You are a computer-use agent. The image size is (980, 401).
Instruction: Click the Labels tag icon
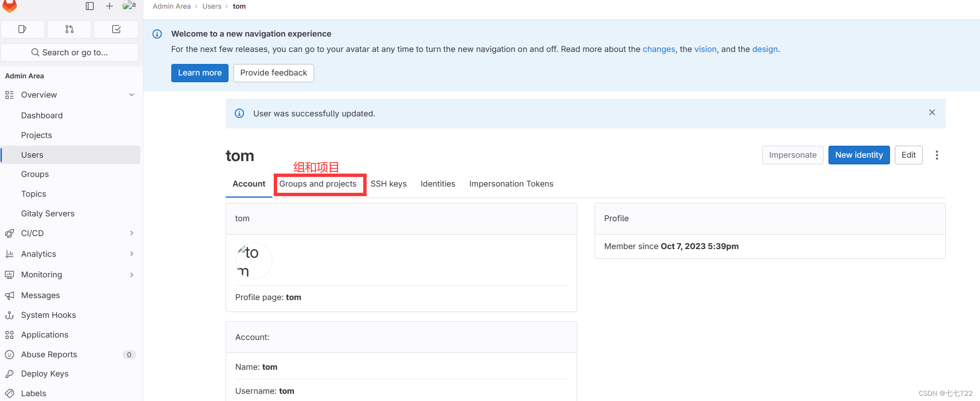click(9, 393)
